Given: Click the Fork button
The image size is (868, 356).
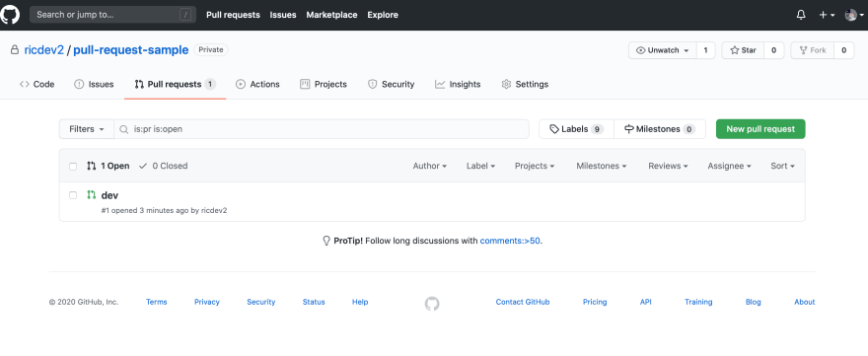Looking at the screenshot, I should pyautogui.click(x=812, y=50).
